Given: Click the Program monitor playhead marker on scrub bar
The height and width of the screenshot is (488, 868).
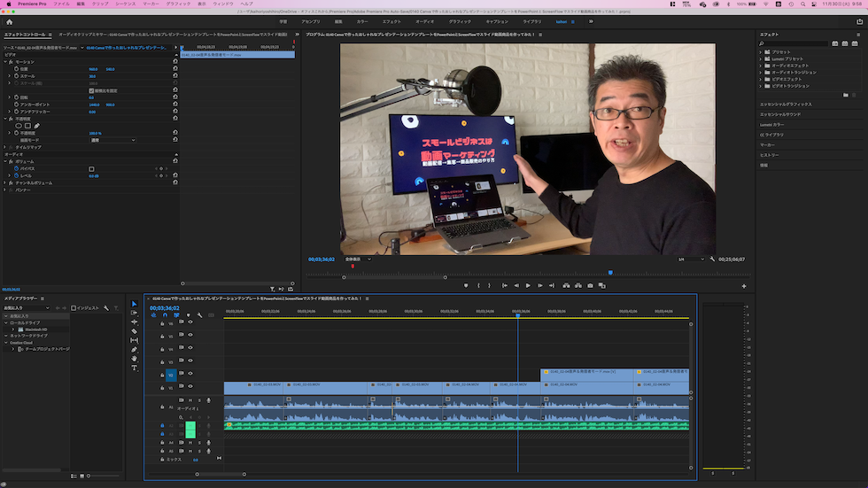Looking at the screenshot, I should [609, 272].
